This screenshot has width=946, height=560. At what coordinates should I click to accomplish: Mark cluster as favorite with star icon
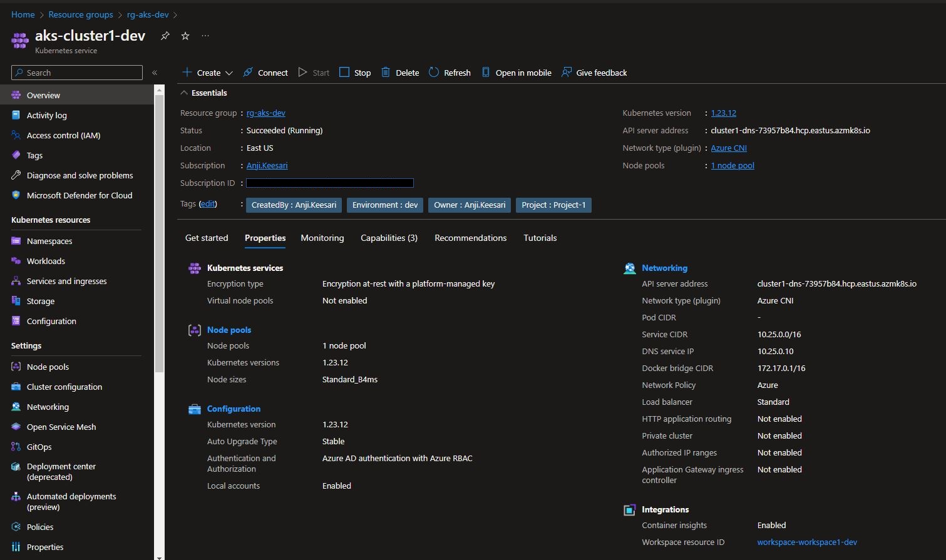185,36
